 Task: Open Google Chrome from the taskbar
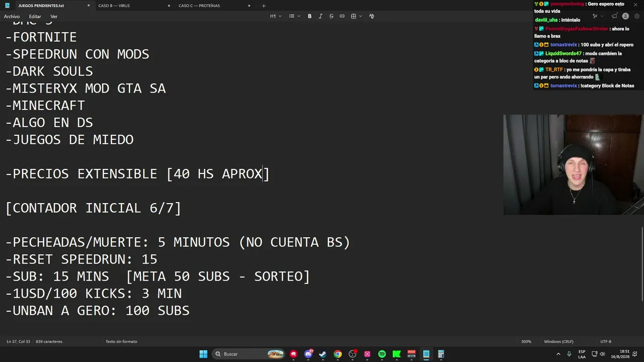click(338, 354)
